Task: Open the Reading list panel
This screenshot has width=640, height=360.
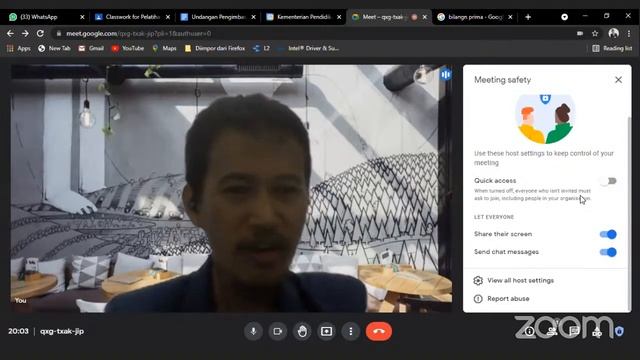Action: click(612, 48)
